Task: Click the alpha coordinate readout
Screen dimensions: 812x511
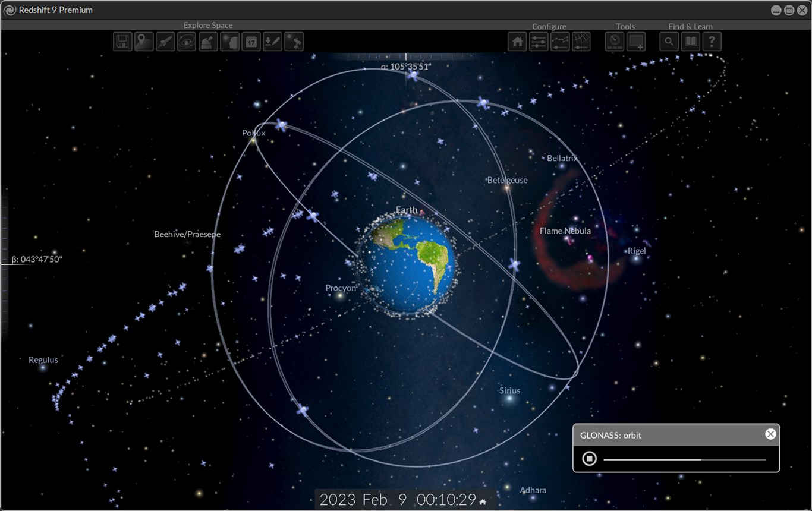Action: pos(406,67)
